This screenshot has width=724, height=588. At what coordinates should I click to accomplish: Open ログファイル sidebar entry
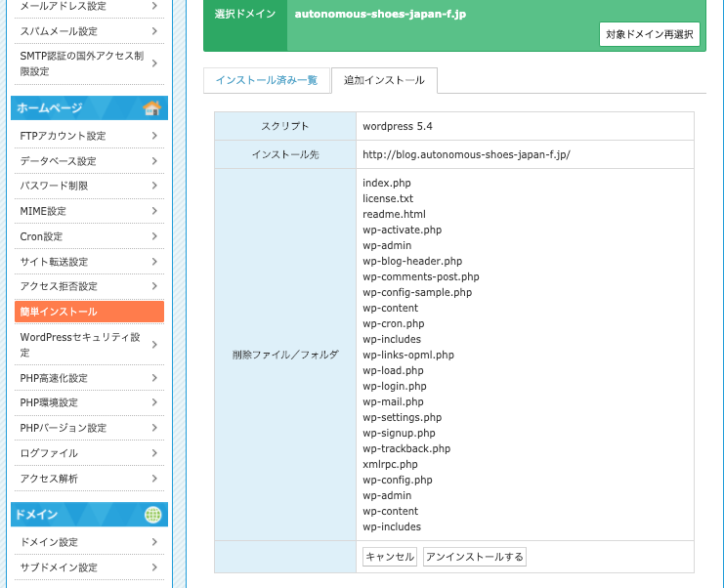(49, 453)
